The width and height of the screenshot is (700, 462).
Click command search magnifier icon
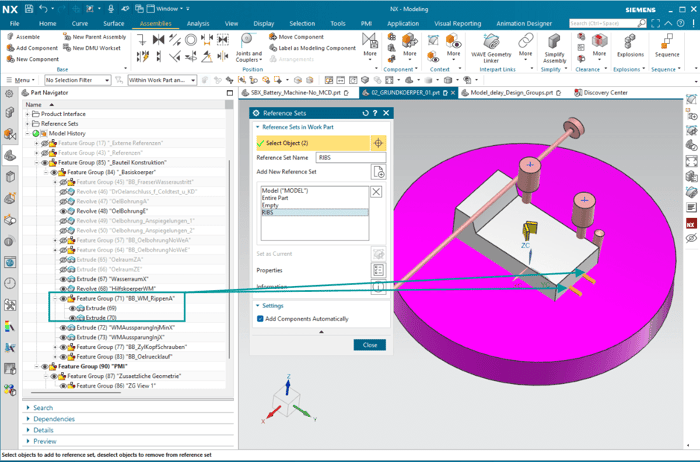pos(642,23)
